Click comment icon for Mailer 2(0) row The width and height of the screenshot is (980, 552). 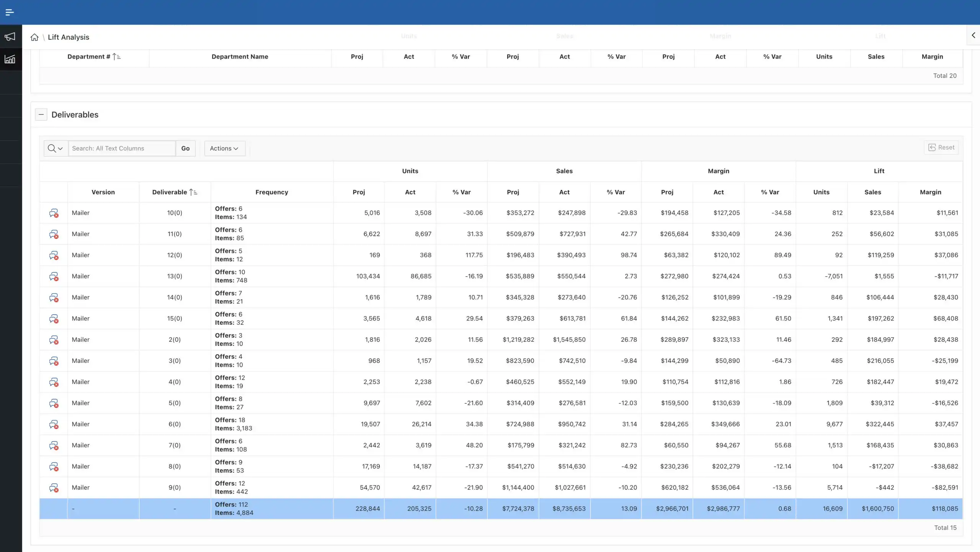(x=54, y=340)
